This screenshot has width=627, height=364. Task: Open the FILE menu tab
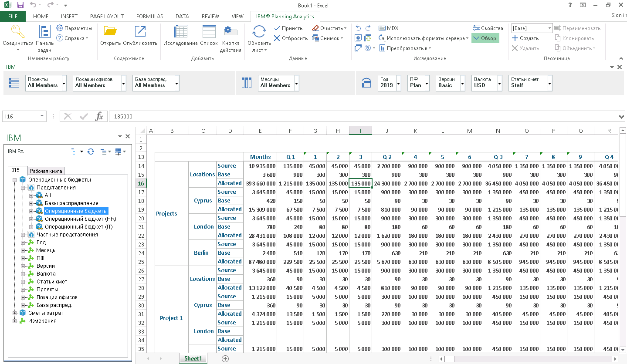13,17
